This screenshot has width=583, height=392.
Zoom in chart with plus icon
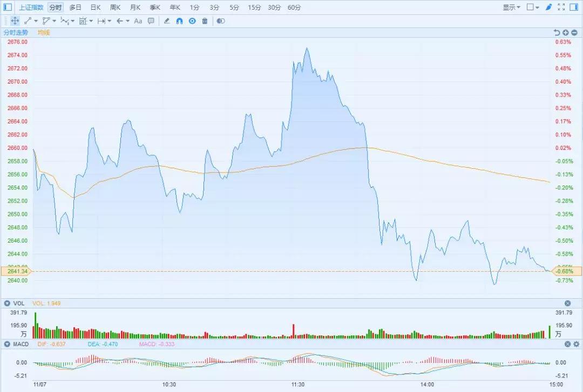tap(566, 33)
